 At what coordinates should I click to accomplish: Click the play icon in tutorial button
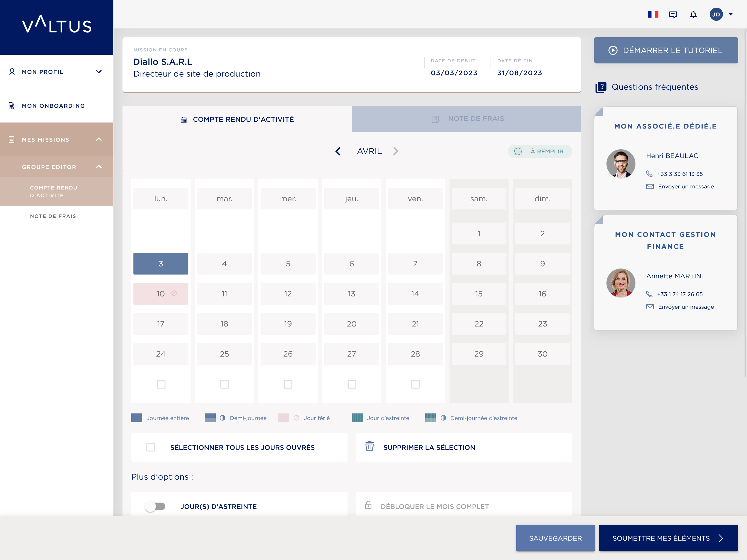[x=612, y=50]
